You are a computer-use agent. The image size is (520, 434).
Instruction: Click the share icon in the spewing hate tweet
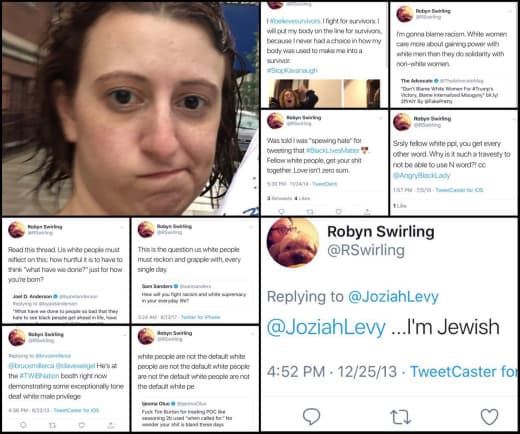pyautogui.click(x=367, y=211)
